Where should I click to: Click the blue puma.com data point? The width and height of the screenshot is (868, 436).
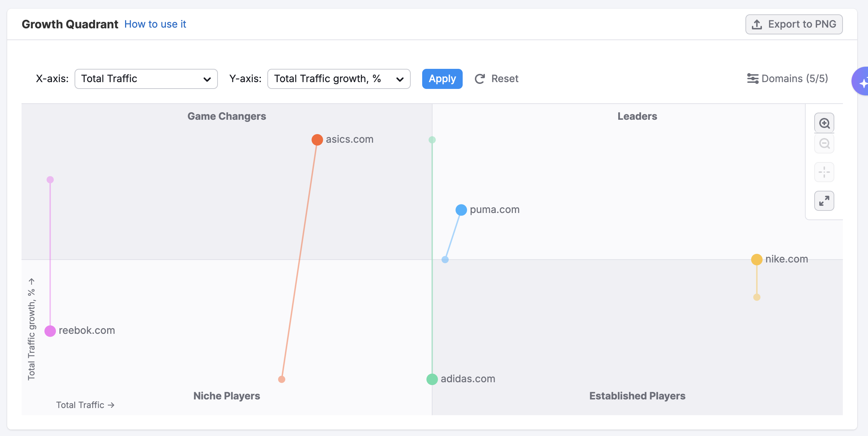[461, 210]
